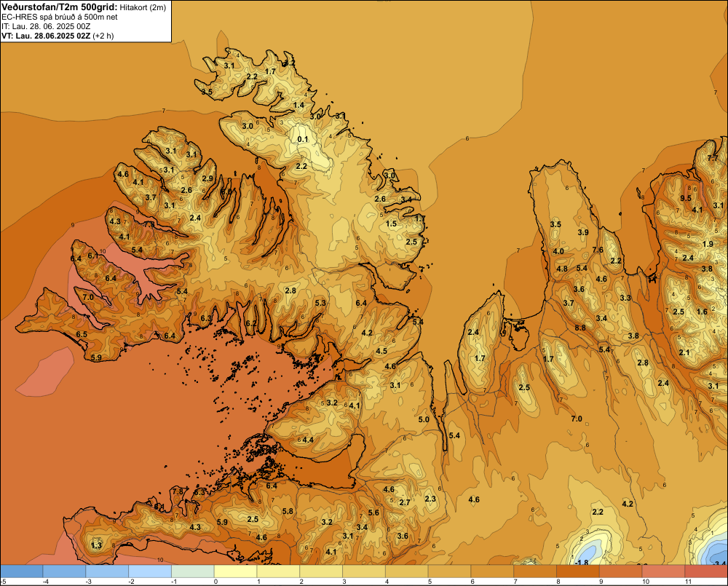This screenshot has width=728, height=586.
Task: Click the legend color between -2 and -1
Action: click(x=150, y=571)
